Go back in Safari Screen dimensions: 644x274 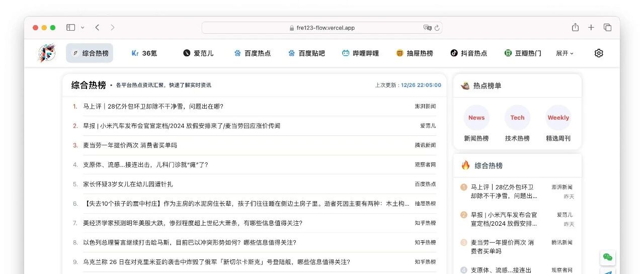click(97, 28)
